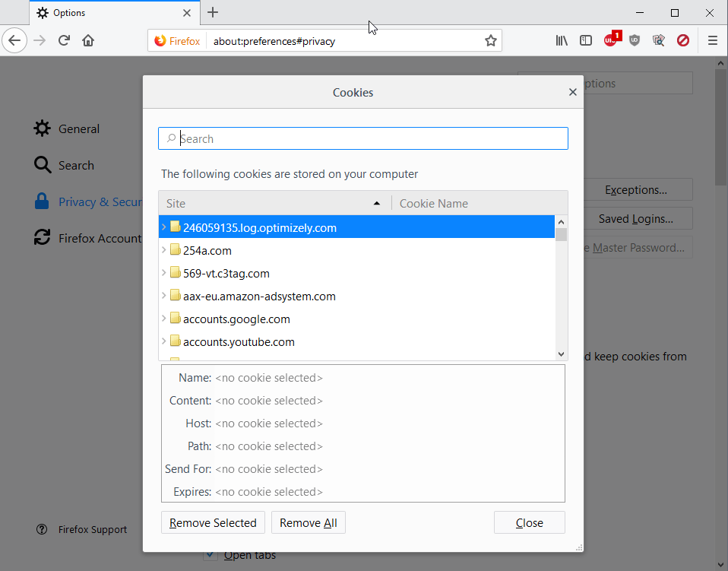The image size is (728, 571).
Task: Sort cookies by Site column header
Action: 275,204
